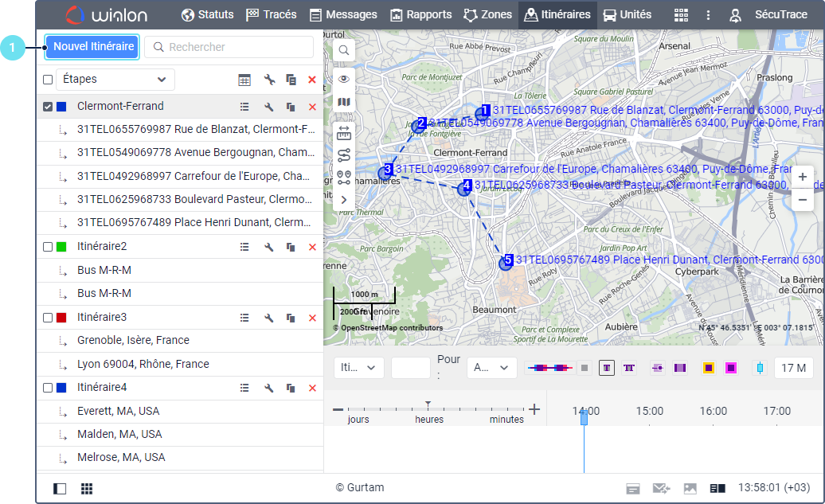Viewport: 825px width, 504px height.
Task: Check the Itinéraire4 checkbox
Action: point(48,388)
